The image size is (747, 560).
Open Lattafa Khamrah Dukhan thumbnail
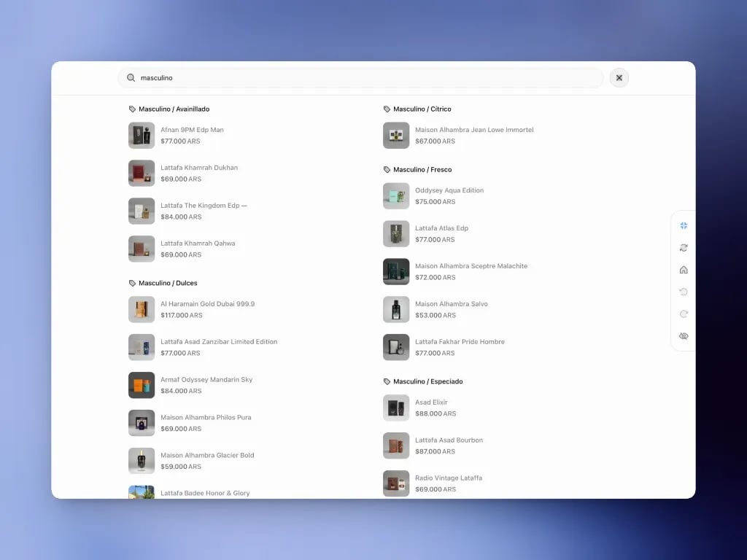142,174
